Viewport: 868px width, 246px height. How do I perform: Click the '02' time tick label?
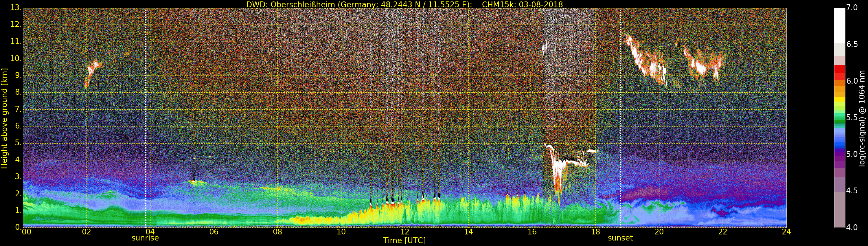87,232
